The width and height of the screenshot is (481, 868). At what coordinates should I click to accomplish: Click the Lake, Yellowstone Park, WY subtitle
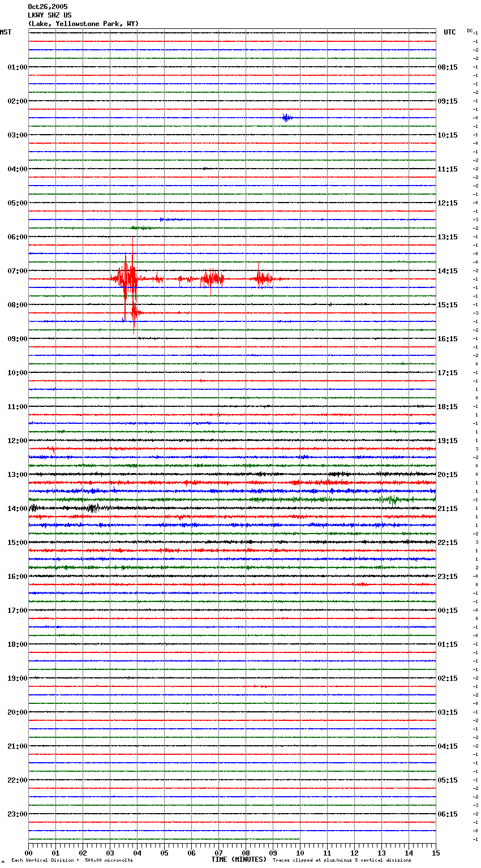tap(83, 24)
